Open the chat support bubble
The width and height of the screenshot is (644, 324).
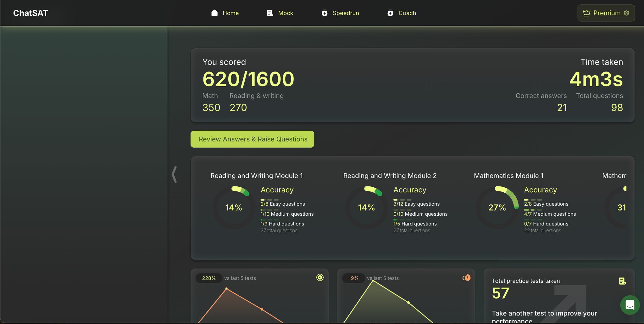(x=630, y=304)
